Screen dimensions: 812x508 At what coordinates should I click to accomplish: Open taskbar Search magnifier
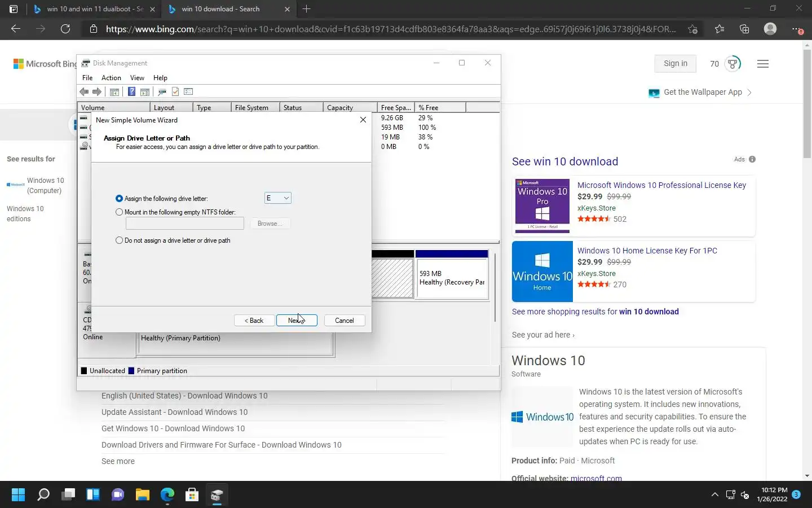[43, 495]
